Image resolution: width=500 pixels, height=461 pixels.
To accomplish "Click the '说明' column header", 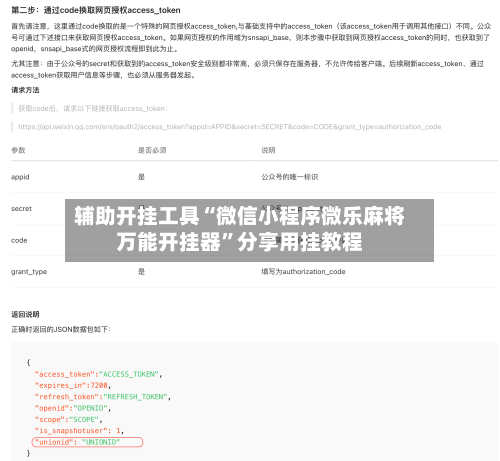I will point(268,150).
